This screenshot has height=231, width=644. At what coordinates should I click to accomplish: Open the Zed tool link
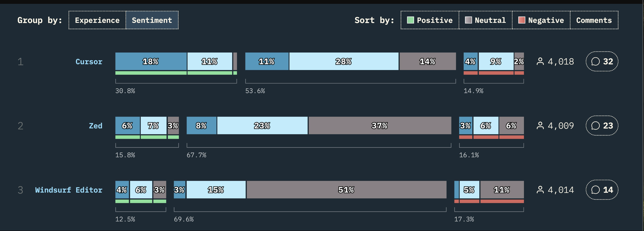[96, 126]
